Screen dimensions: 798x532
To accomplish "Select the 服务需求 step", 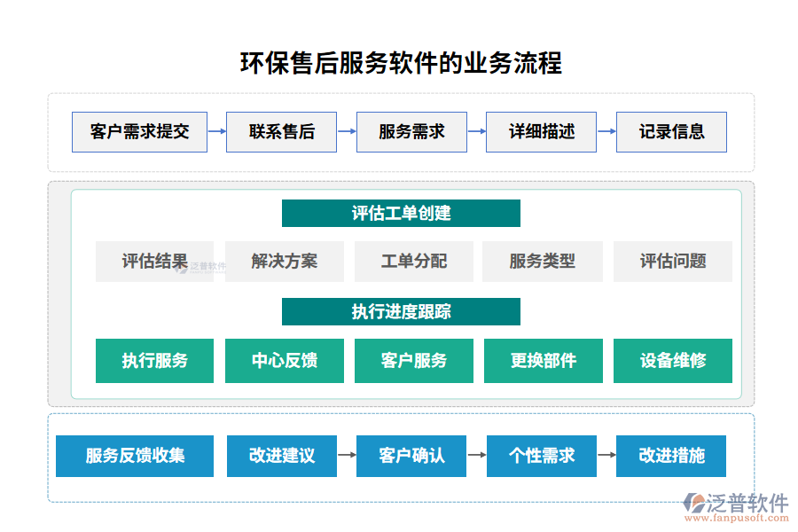I will 411,131.
